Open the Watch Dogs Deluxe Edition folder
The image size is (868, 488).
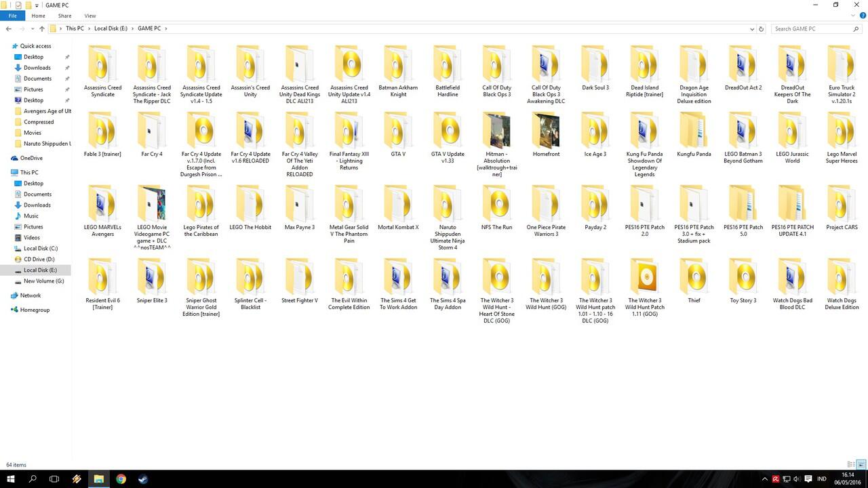tap(842, 284)
